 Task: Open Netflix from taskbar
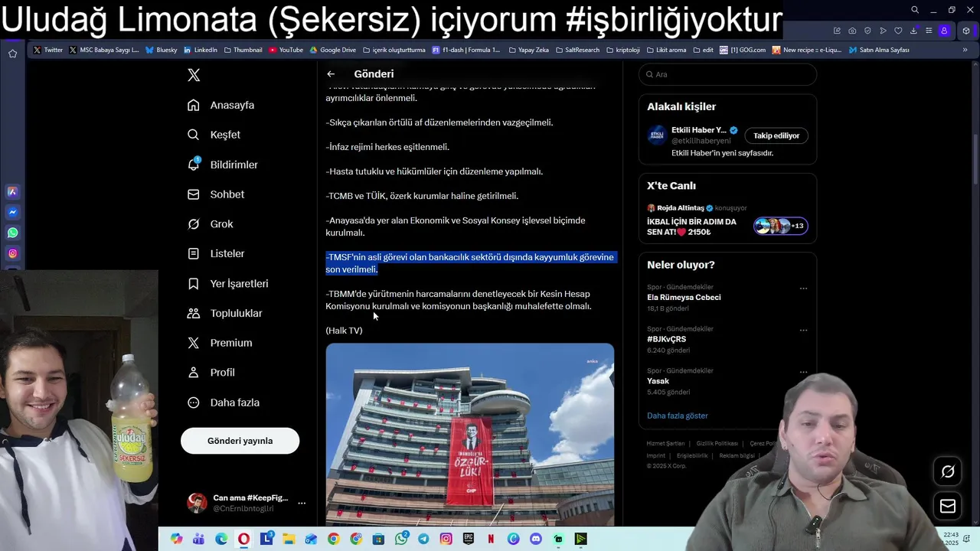pos(491,539)
